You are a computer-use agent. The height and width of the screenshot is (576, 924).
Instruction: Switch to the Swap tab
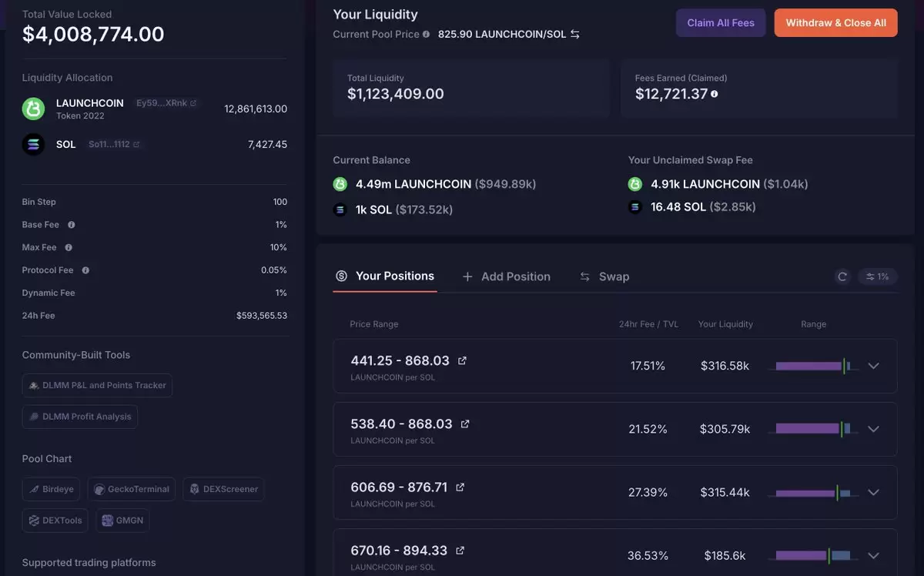pos(604,276)
